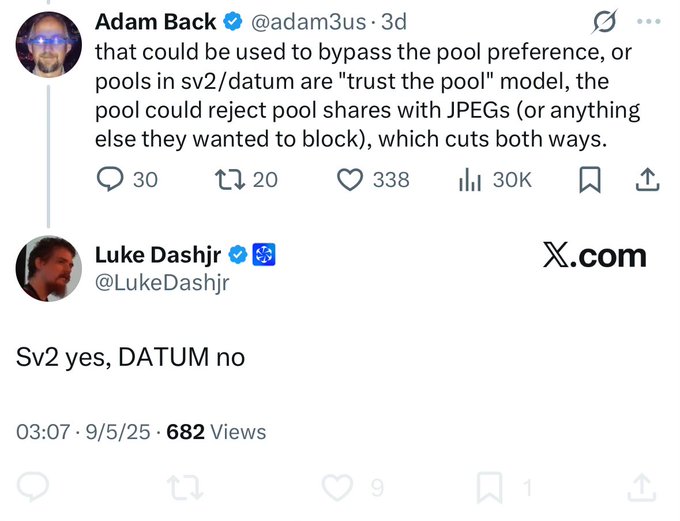Click Luke Dashjr's affiliation badge icon
Viewport: 680px width, 521px height.
tap(265, 256)
